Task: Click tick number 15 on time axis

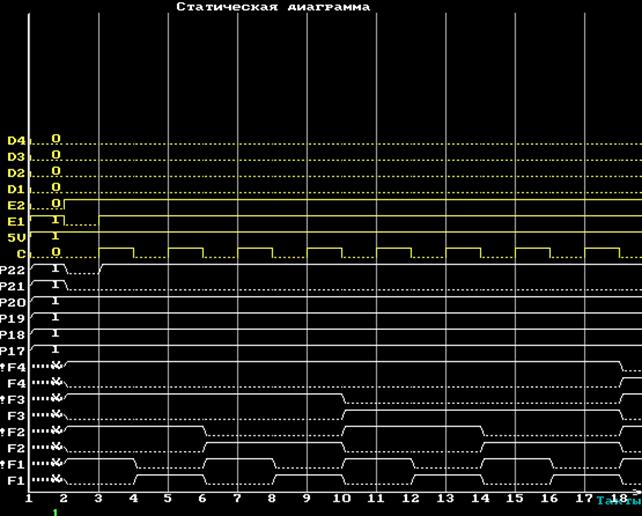Action: [515, 498]
